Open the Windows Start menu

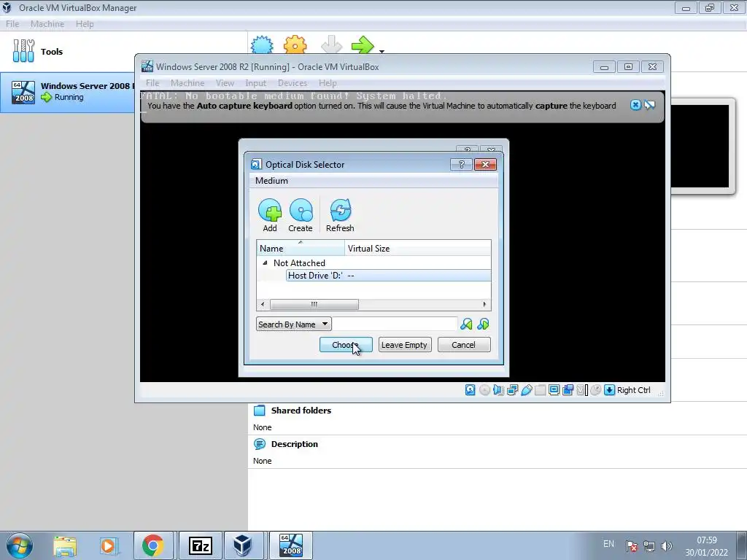coord(19,545)
